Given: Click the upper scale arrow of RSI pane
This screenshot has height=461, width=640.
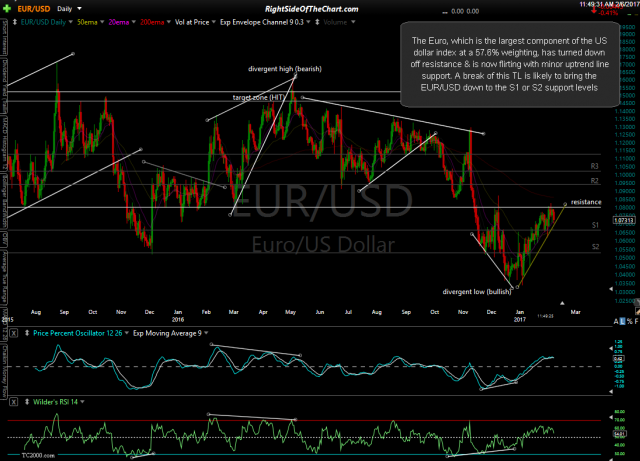Looking at the screenshot, I should coord(611,417).
